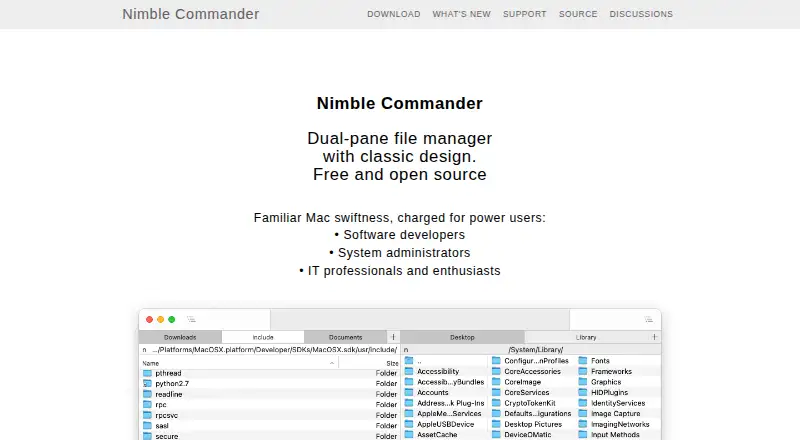Click the readline folder icon
Viewport: 800px width, 440px height.
[x=147, y=394]
